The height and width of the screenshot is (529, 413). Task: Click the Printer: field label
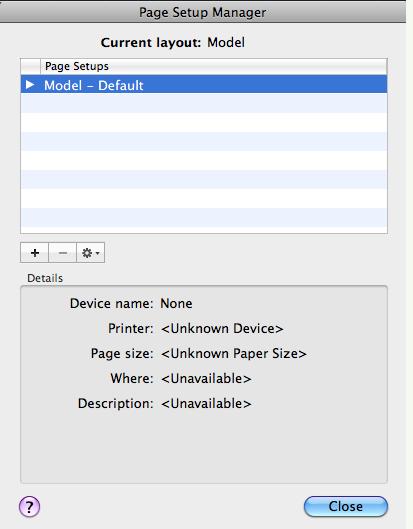point(131,329)
